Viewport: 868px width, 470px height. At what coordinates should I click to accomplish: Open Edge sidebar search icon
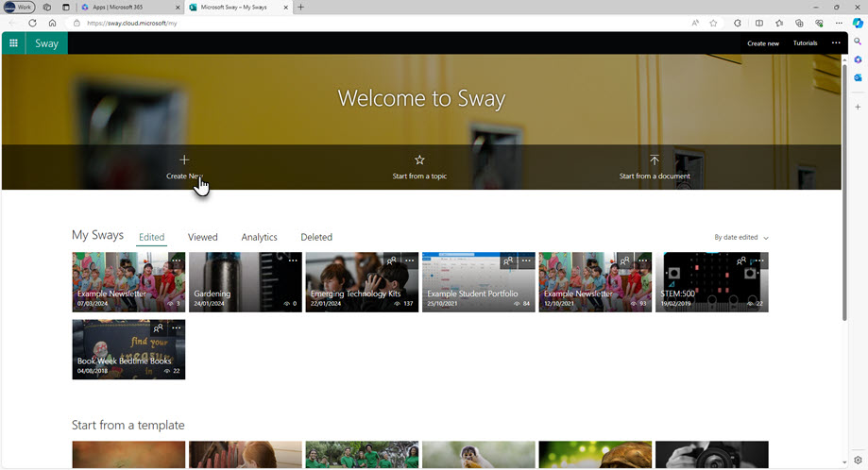pyautogui.click(x=858, y=42)
